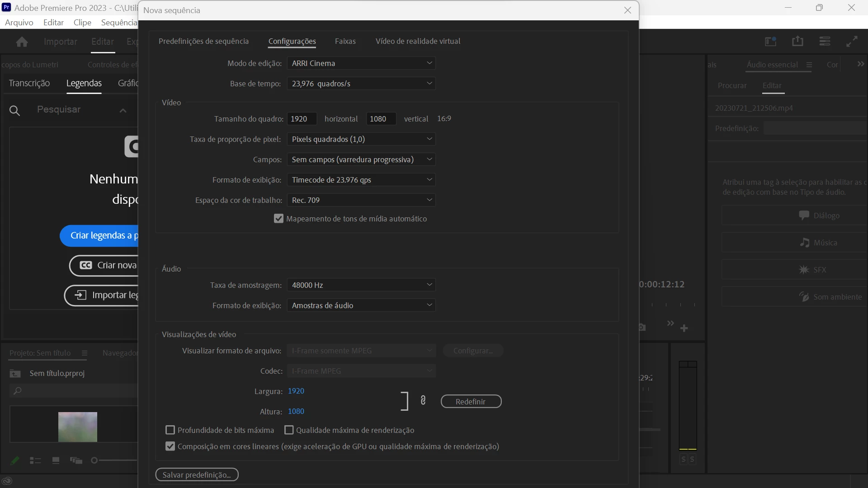Screen dimensions: 868x488
Task: Enable Profundidade de bits máxima checkbox
Action: point(170,430)
